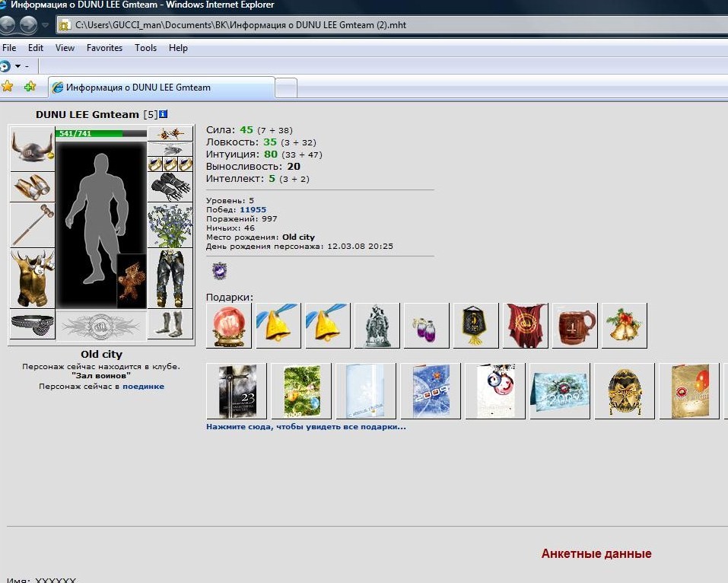Open the blue 2009 gift card
Viewport: 728px width, 583px height.
point(431,391)
